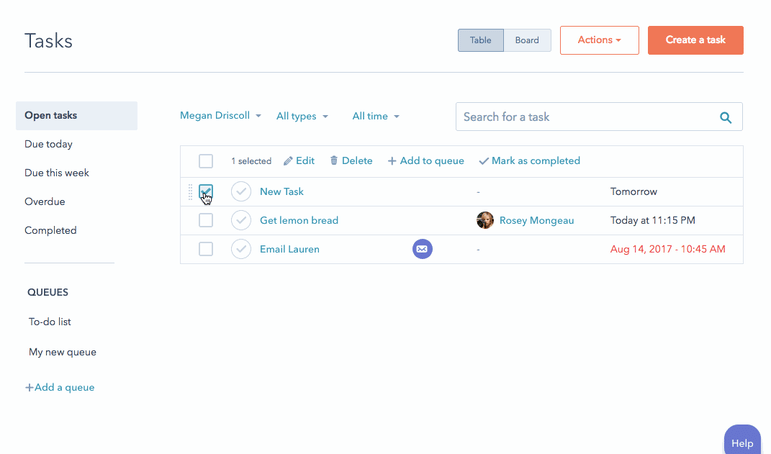Mark New Task complete via circle checkmark
Screen dimensions: 771x454
coord(241,191)
